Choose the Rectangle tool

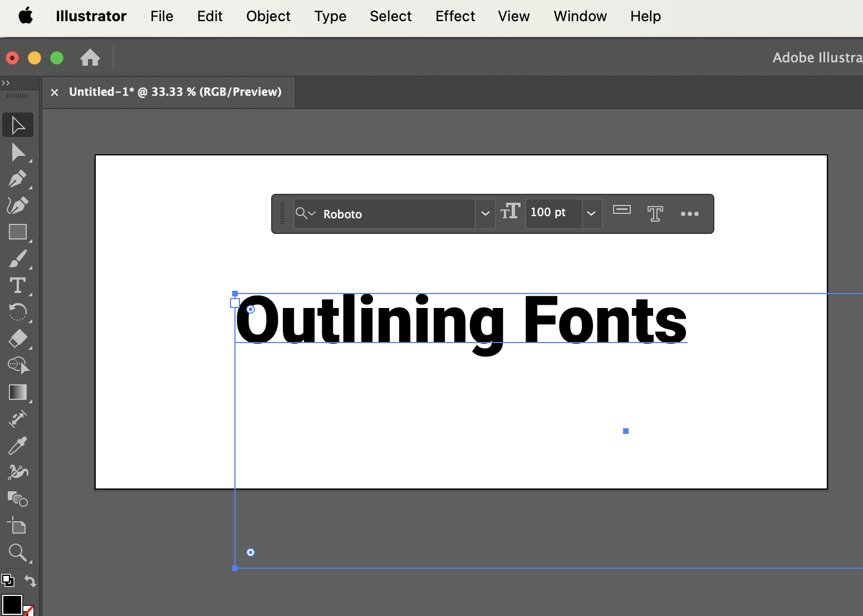(18, 232)
